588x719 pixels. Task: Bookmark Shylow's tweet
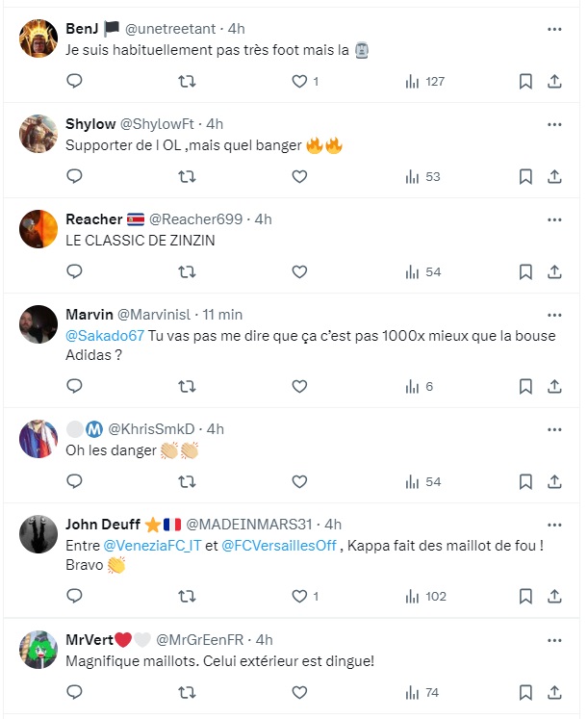(525, 176)
